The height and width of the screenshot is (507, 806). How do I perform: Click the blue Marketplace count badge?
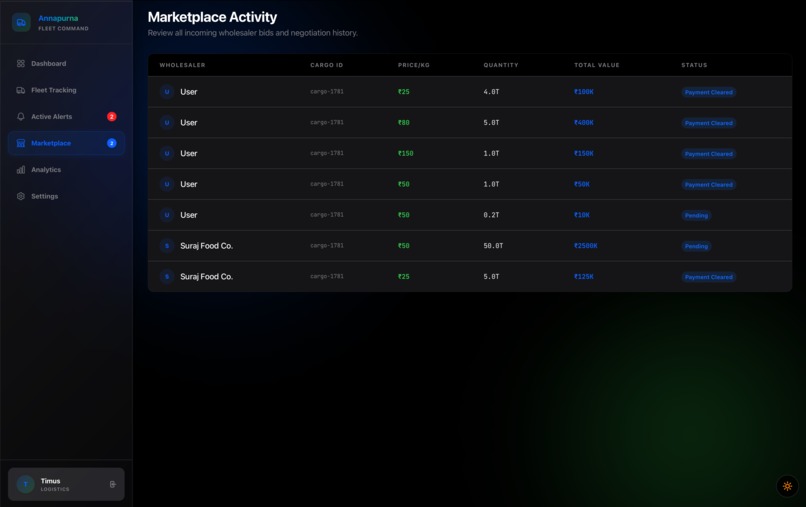[x=112, y=143]
